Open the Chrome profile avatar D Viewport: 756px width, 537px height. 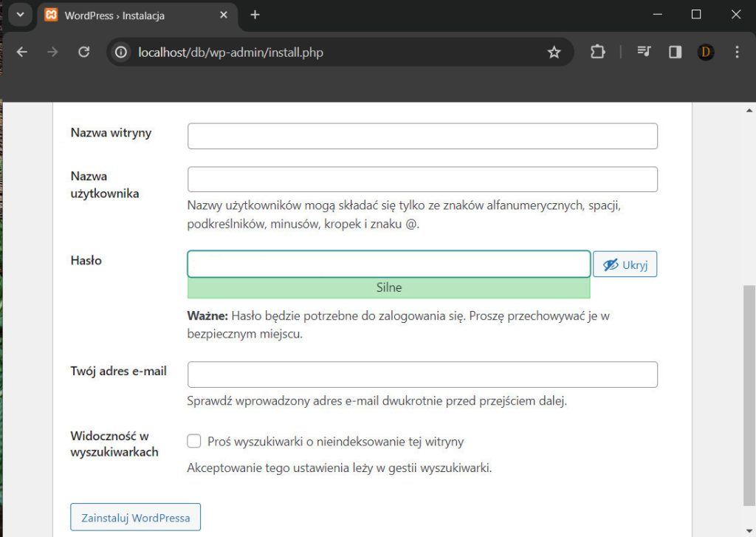pyautogui.click(x=706, y=52)
